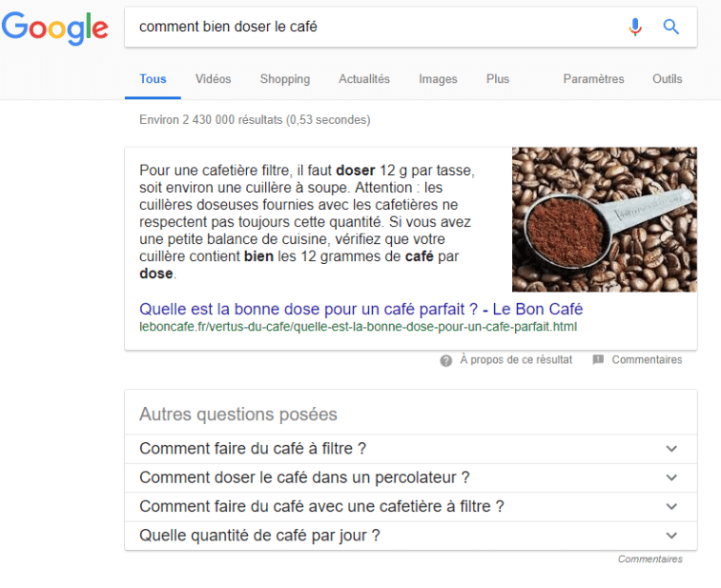Activate voice search microphone icon
This screenshot has width=721, height=588.
(x=635, y=27)
